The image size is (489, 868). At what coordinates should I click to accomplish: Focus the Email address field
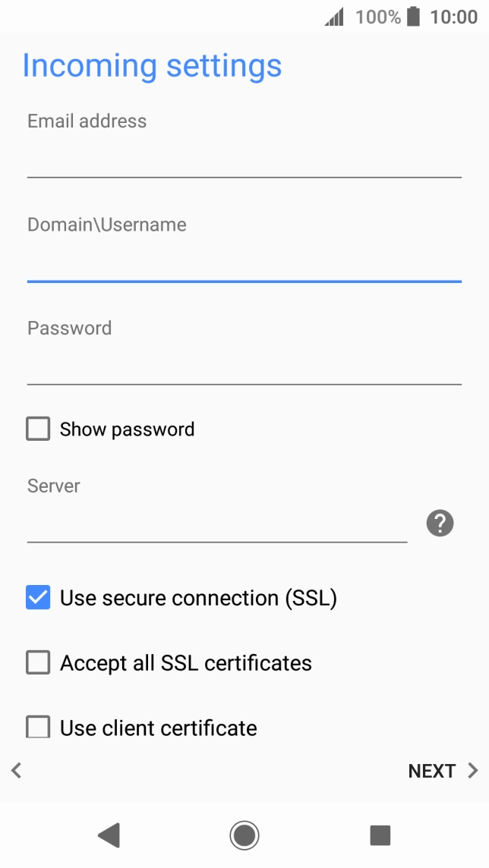(244, 159)
